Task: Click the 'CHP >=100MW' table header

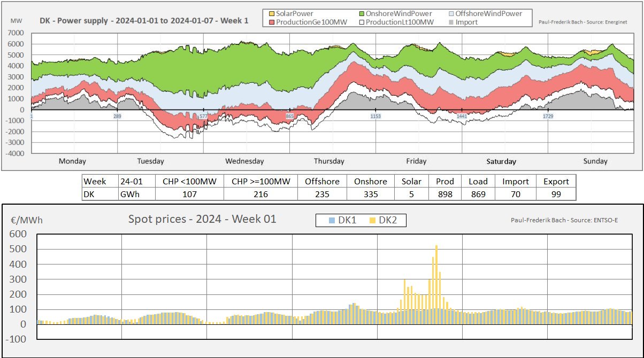Action: [260, 181]
